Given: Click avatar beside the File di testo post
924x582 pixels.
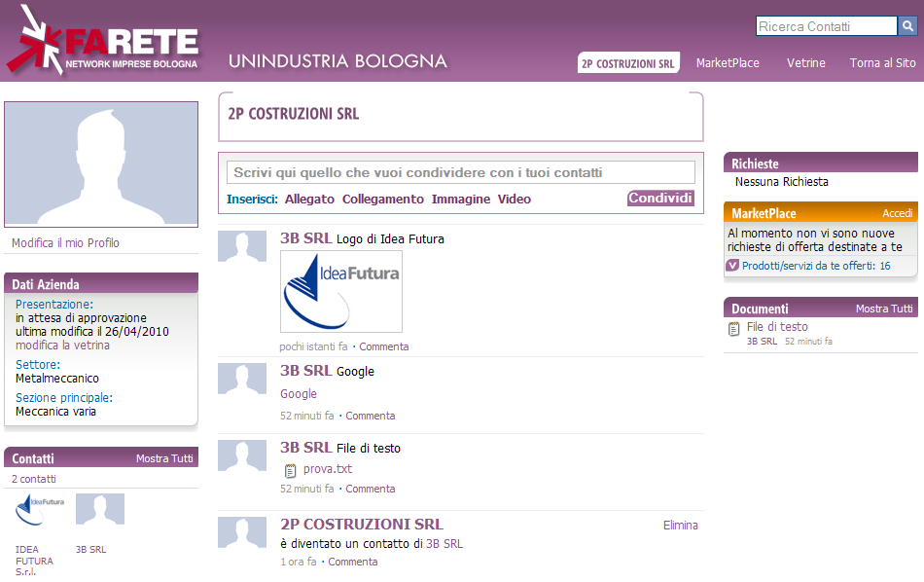Looking at the screenshot, I should (x=242, y=455).
